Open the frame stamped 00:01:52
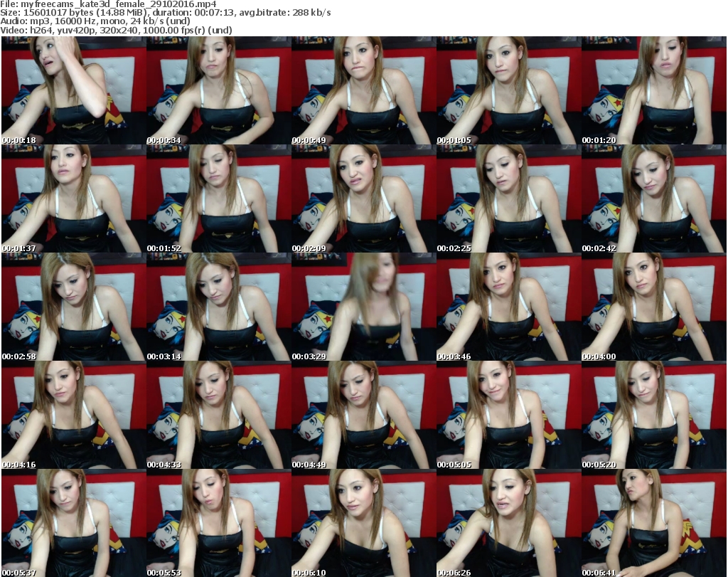This screenshot has width=728, height=577. coord(219,198)
